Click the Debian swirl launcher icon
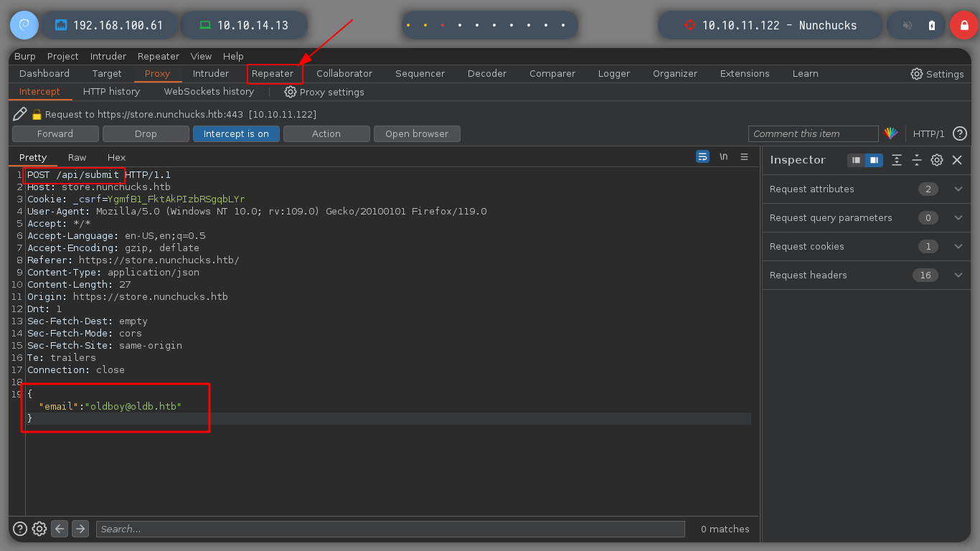The height and width of the screenshot is (551, 980). (x=24, y=25)
